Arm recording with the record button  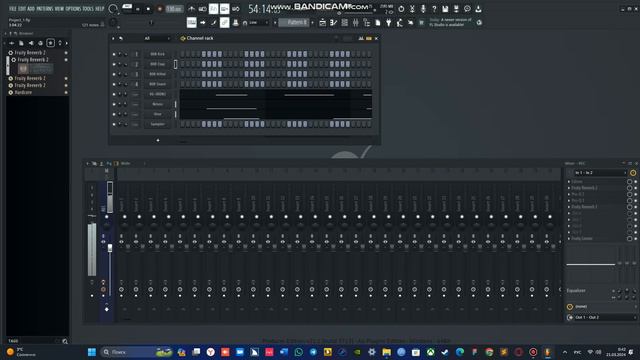click(x=160, y=9)
